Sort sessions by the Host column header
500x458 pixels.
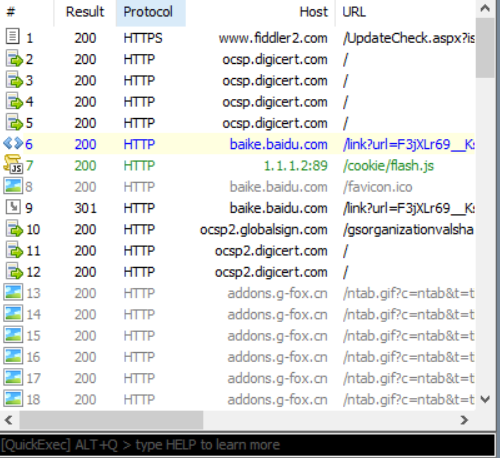tap(260, 12)
